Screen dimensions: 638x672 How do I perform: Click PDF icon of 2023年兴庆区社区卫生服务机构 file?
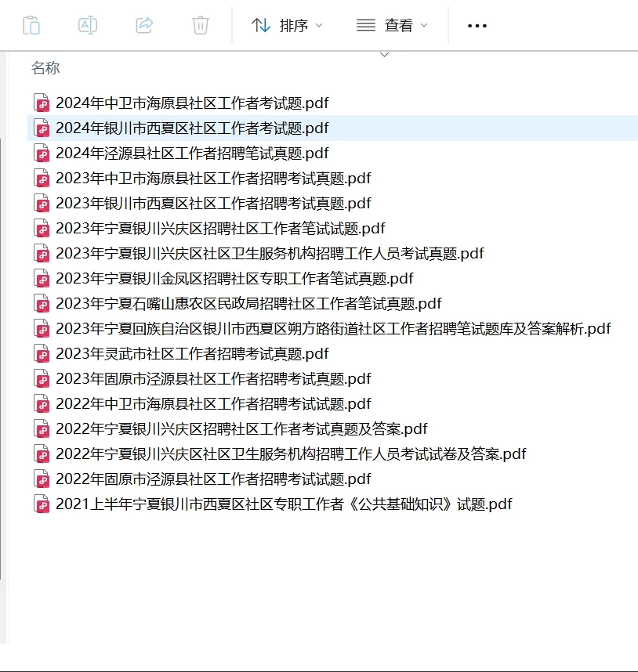(x=42, y=253)
